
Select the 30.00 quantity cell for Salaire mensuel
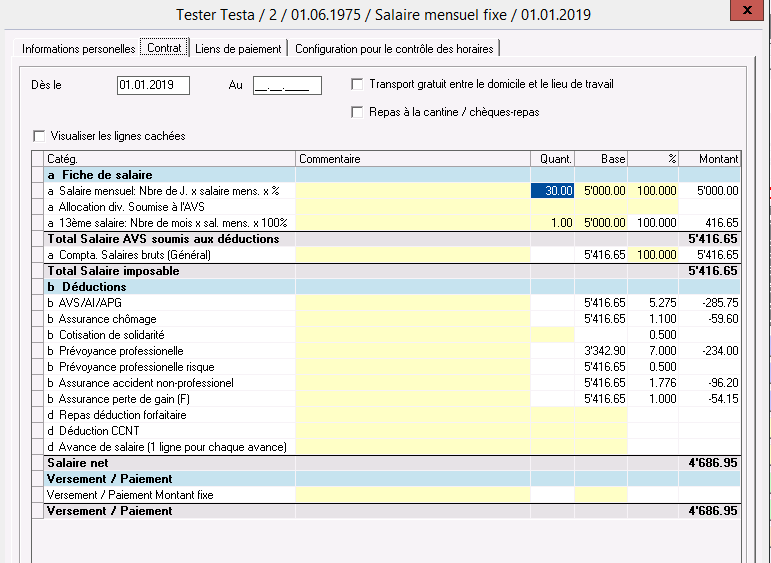click(x=552, y=191)
